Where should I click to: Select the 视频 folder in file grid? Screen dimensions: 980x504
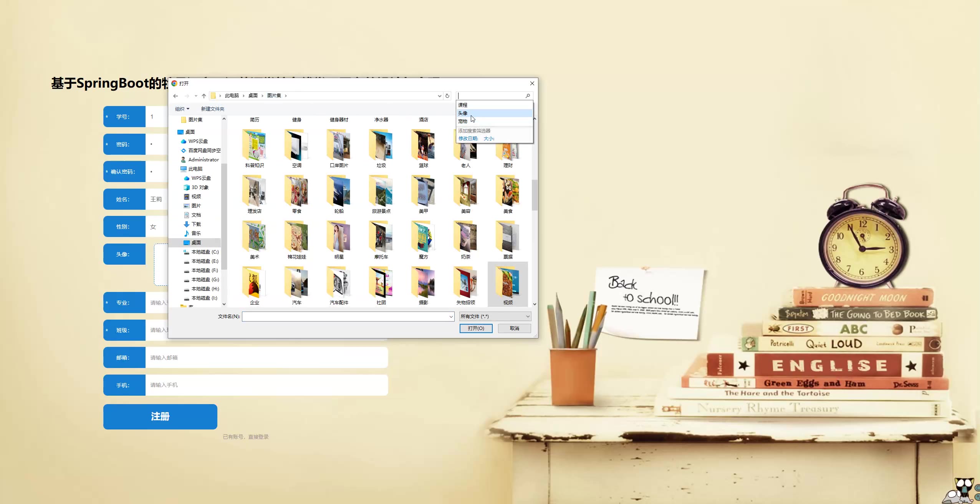(x=508, y=285)
